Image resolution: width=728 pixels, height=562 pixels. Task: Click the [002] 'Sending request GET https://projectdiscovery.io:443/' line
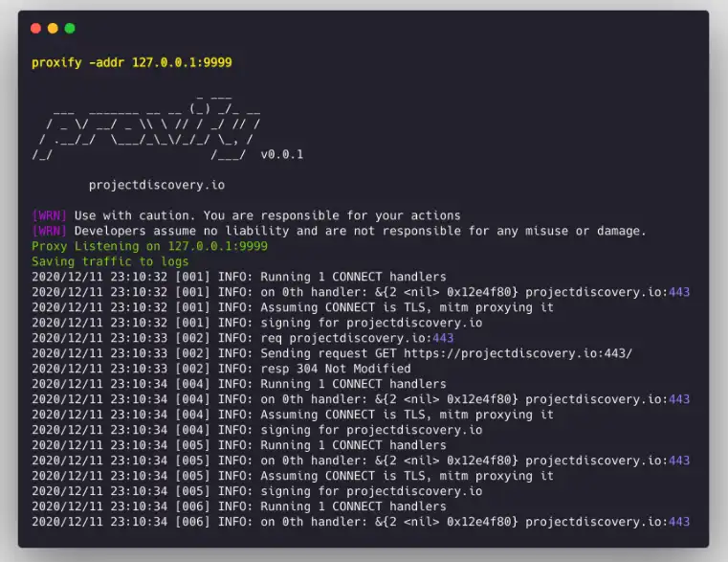(x=332, y=353)
